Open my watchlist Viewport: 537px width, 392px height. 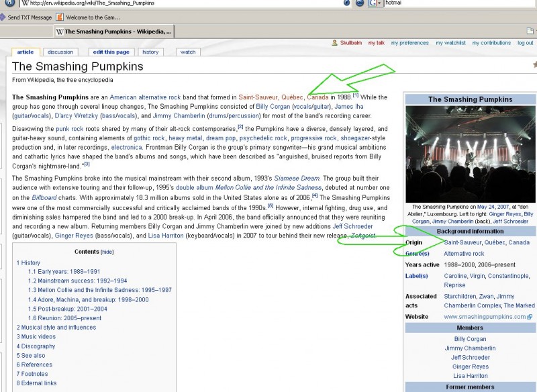450,43
